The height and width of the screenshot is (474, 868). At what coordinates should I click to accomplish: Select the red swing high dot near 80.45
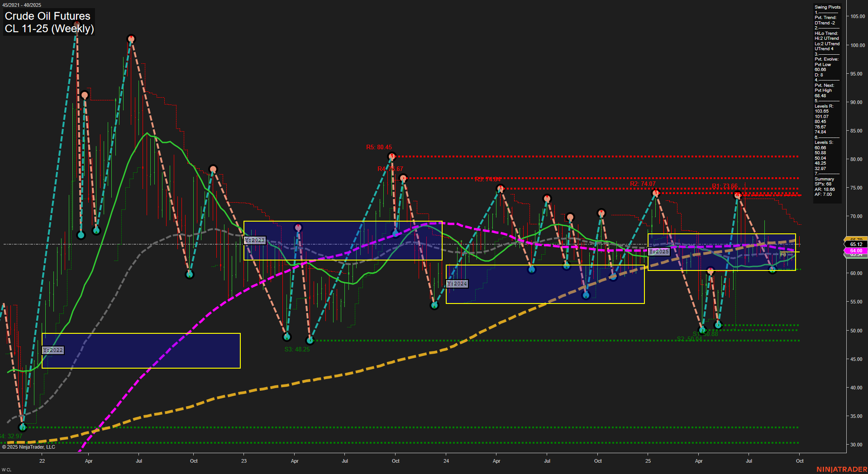tap(391, 156)
